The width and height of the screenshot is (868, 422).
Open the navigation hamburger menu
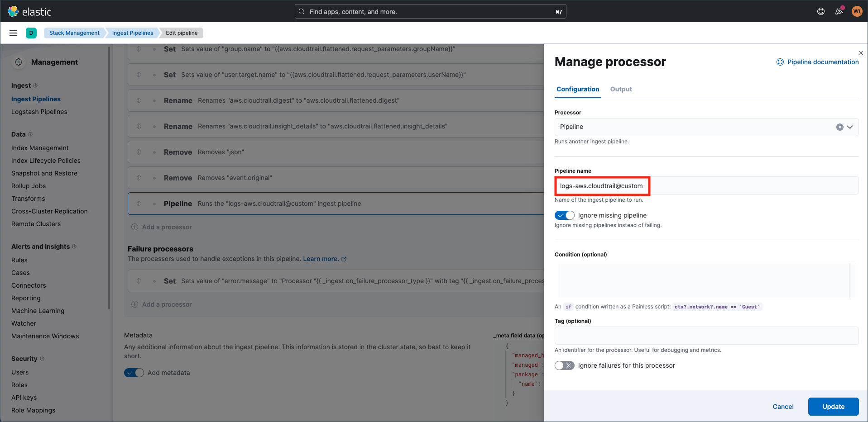(13, 33)
